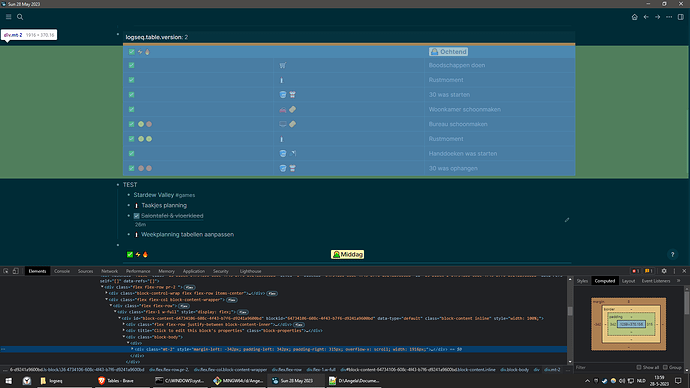Viewport: 690px width, 388px height.
Task: Open Windows Start menu
Action: click(8, 381)
